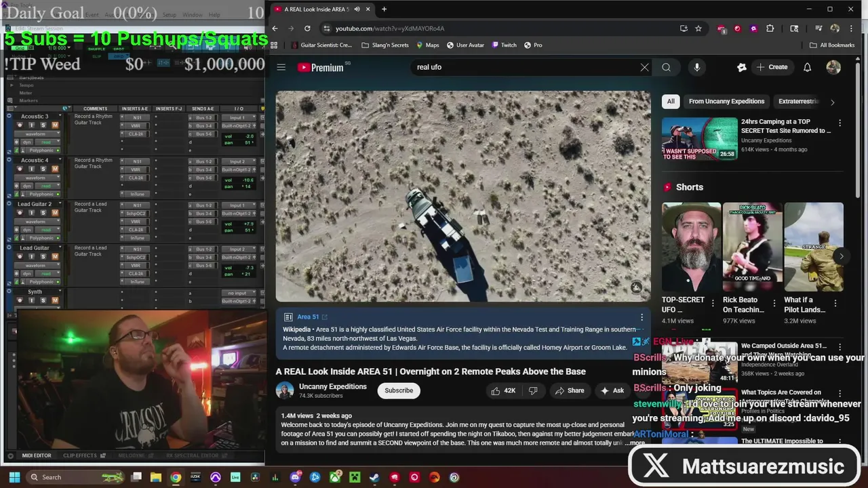Image resolution: width=868 pixels, height=488 pixels.
Task: Mute the Lead Guitar 2 track
Action: click(x=55, y=213)
